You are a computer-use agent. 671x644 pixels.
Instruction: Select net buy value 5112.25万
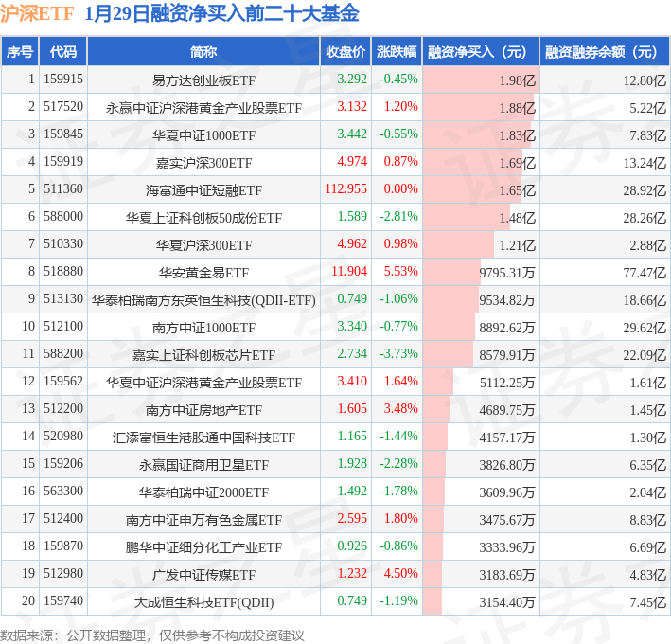point(506,383)
